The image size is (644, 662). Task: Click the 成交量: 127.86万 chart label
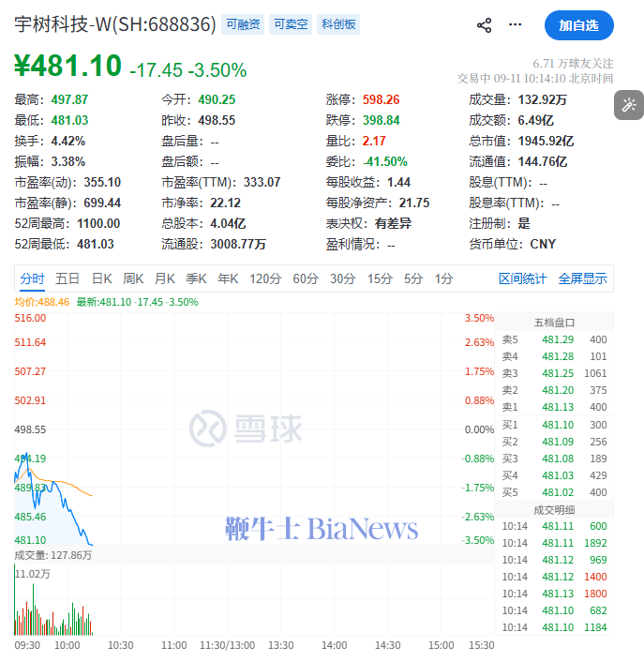(53, 555)
